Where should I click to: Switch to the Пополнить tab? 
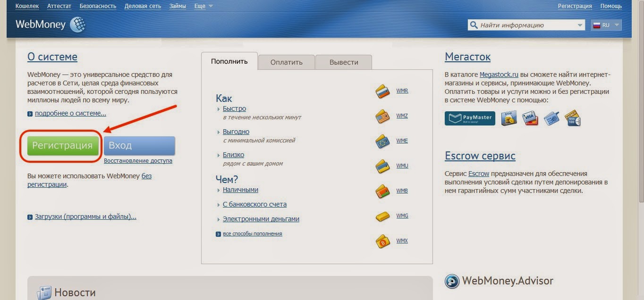click(x=229, y=61)
